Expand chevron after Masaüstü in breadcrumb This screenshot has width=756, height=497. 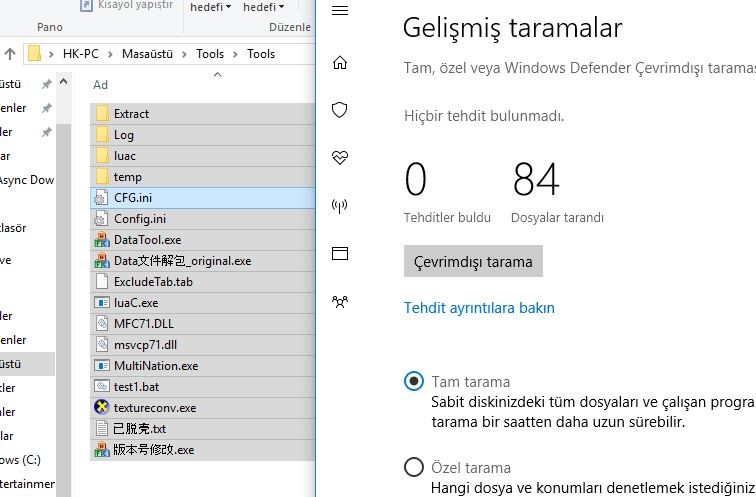[x=185, y=54]
